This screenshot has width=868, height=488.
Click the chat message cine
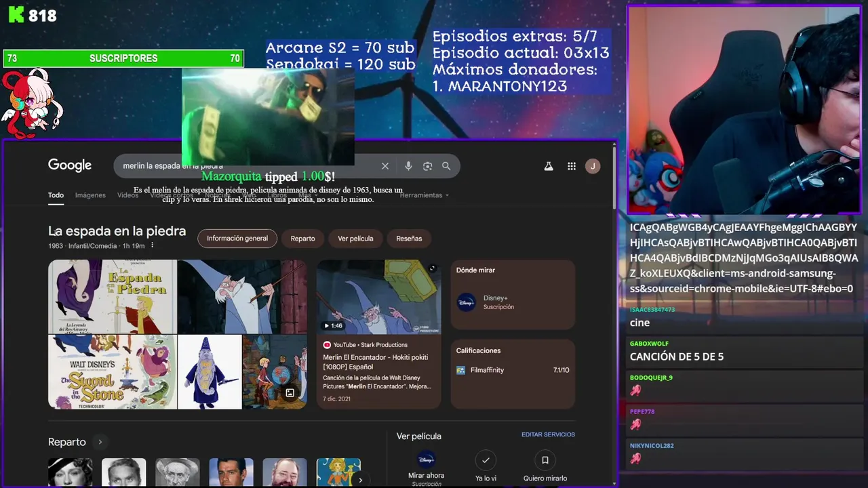(639, 323)
